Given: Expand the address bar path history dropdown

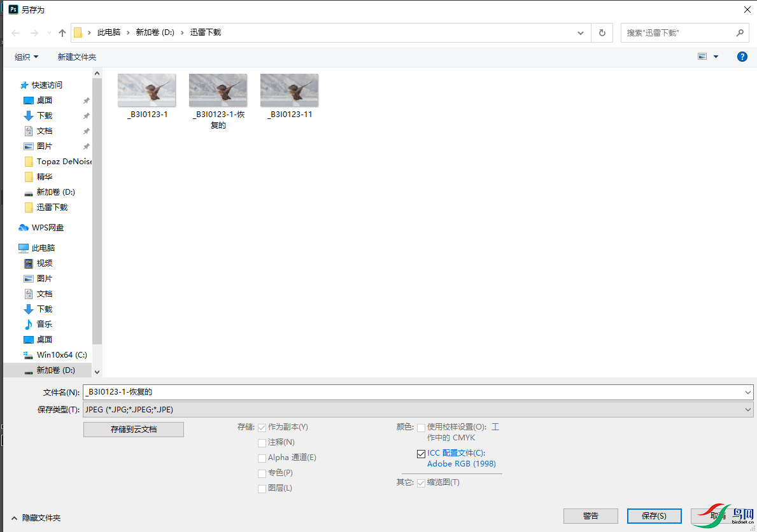Looking at the screenshot, I should [581, 33].
